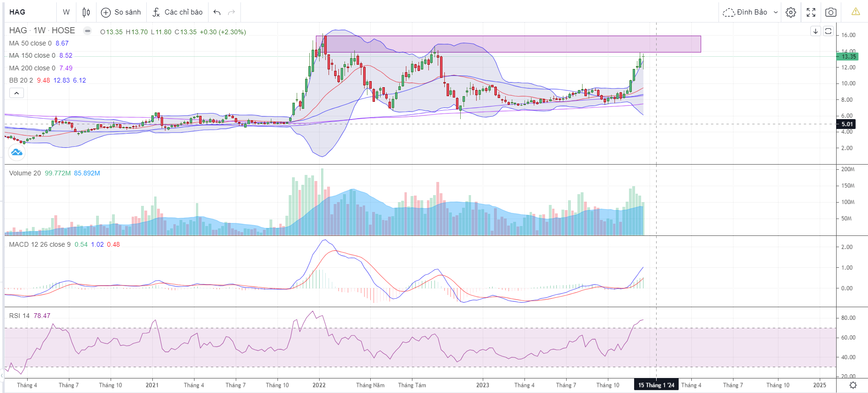Click the Tháng Tám label on time axis

412,385
